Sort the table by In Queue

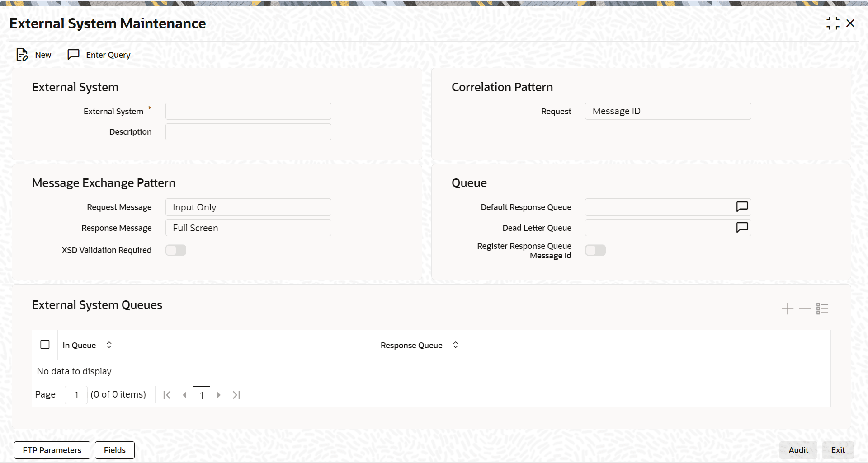[x=109, y=345]
